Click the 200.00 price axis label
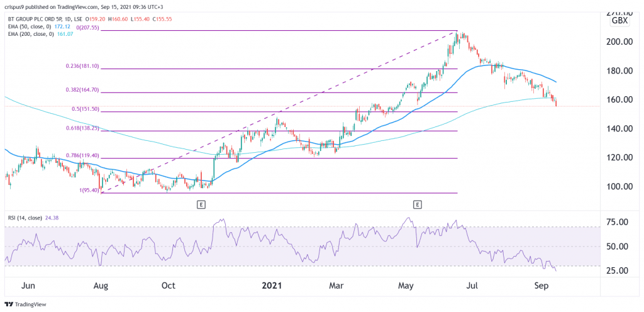Image resolution: width=644 pixels, height=312 pixels. [x=619, y=42]
